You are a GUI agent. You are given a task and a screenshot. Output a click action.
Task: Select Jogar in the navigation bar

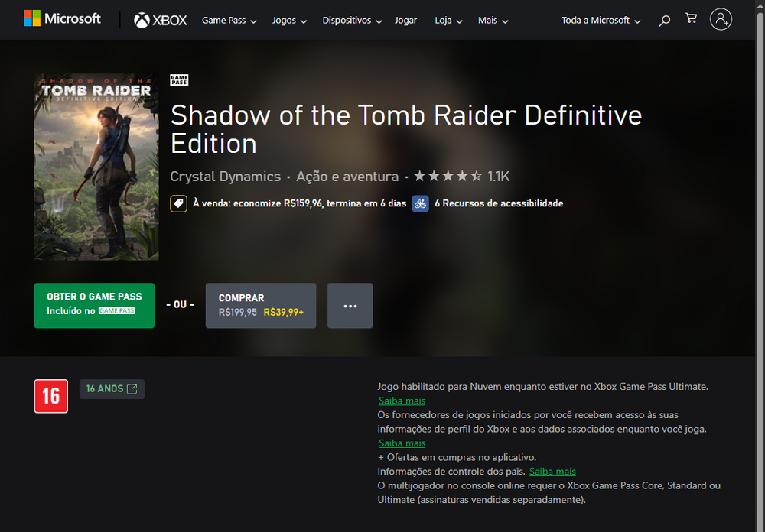click(x=405, y=21)
